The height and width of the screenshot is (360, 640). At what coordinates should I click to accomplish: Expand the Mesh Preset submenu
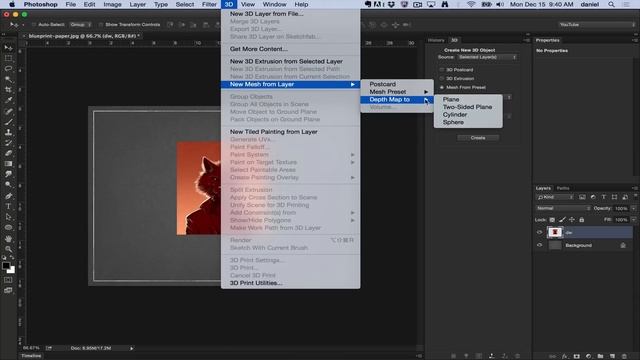397,92
